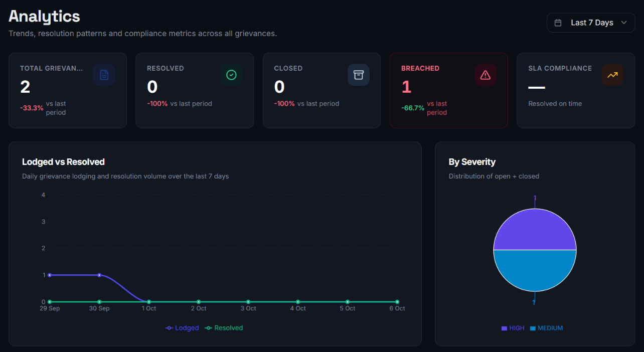Click the Closed archive box icon

(358, 75)
